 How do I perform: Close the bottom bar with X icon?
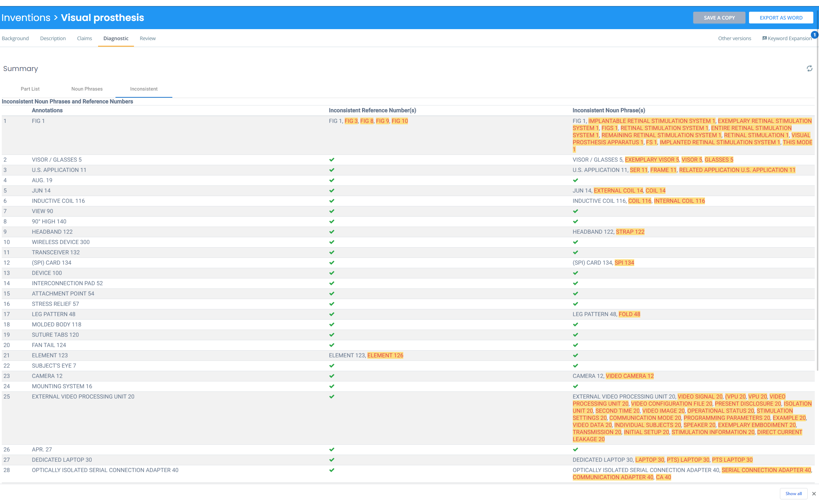[814, 494]
